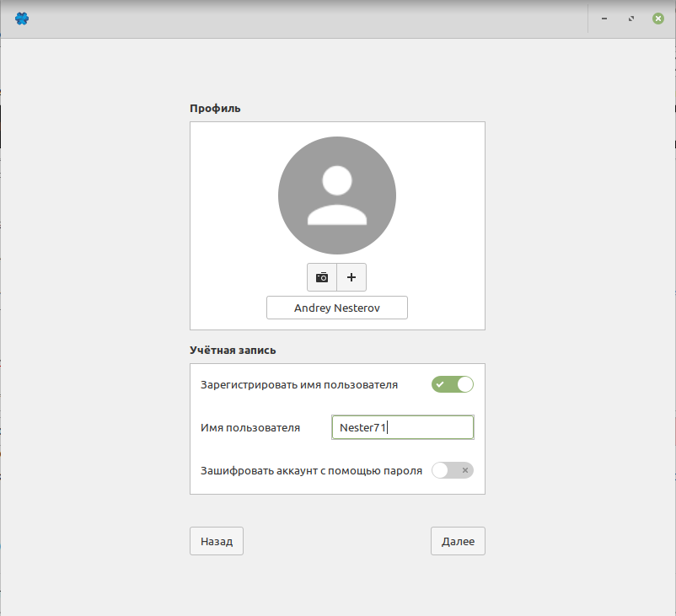The height and width of the screenshot is (616, 676).
Task: Click the 'Учётная запись' section heading
Action: coord(233,349)
